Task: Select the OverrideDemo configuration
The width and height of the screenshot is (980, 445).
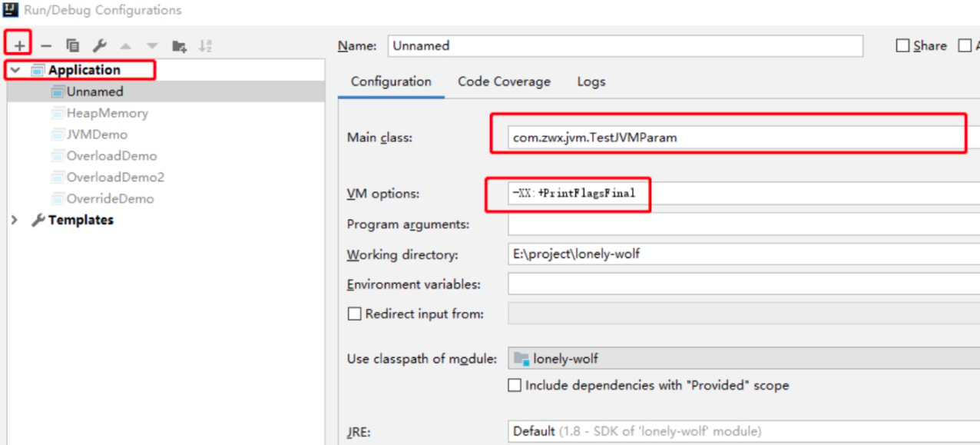Action: [x=166, y=199]
